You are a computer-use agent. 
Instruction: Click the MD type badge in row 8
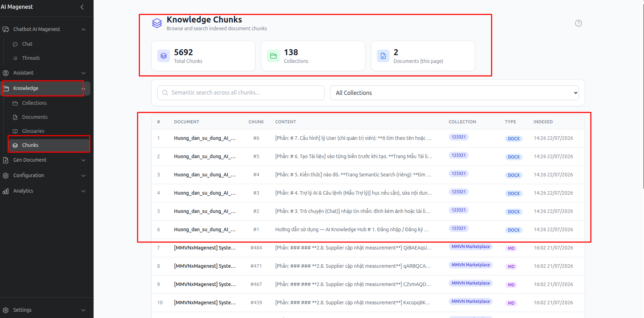[511, 266]
